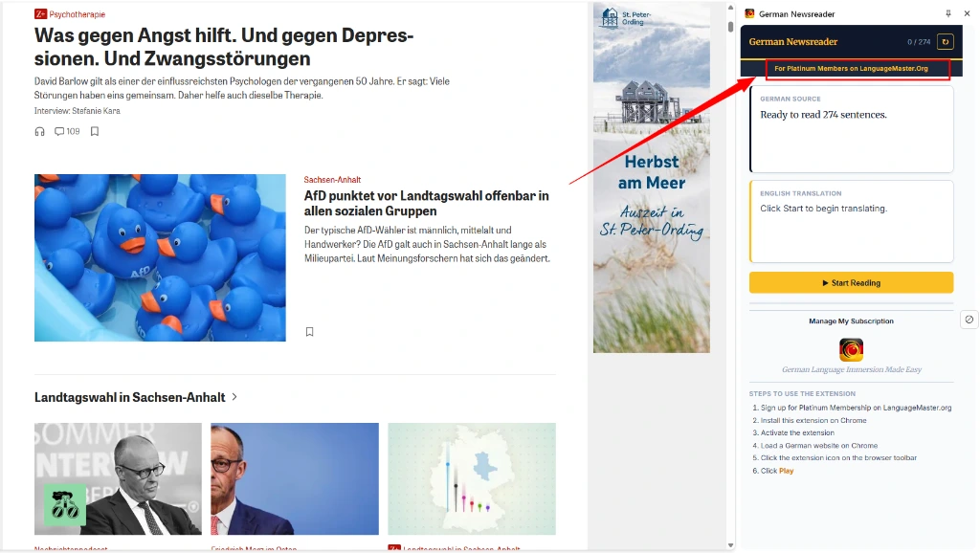The width and height of the screenshot is (980, 553).
Task: Click the green podcast icon on Sommerinterview image
Action: [65, 505]
